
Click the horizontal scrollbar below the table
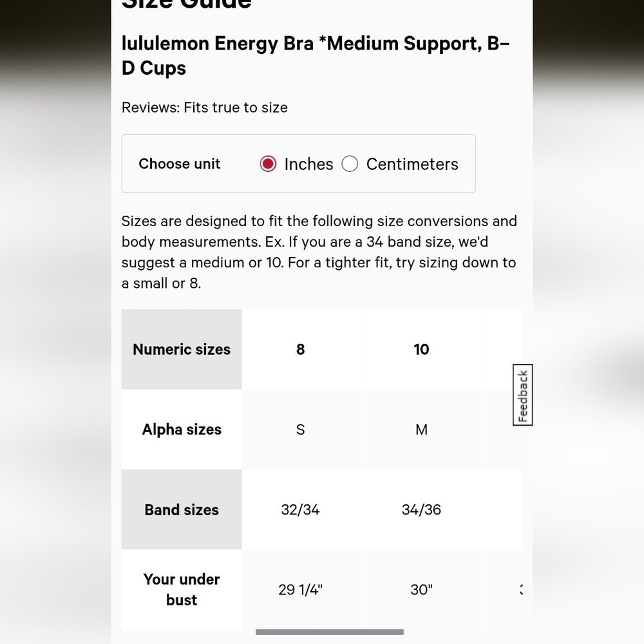329,632
